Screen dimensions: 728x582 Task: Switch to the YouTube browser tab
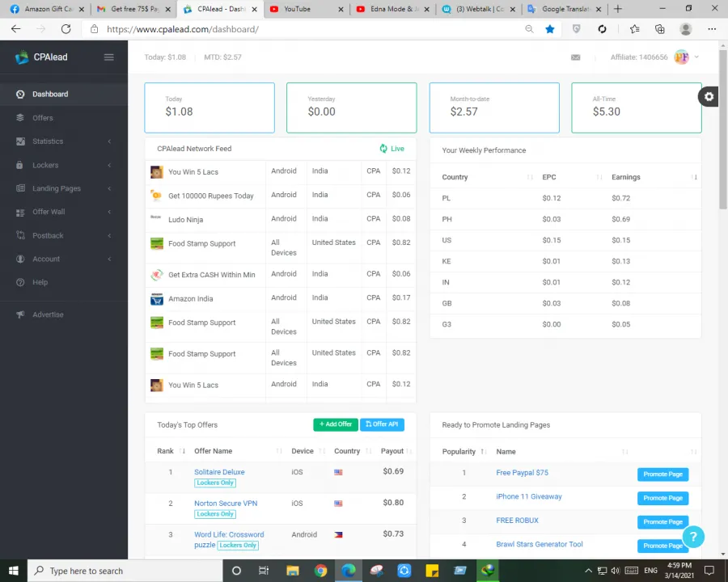tap(297, 9)
